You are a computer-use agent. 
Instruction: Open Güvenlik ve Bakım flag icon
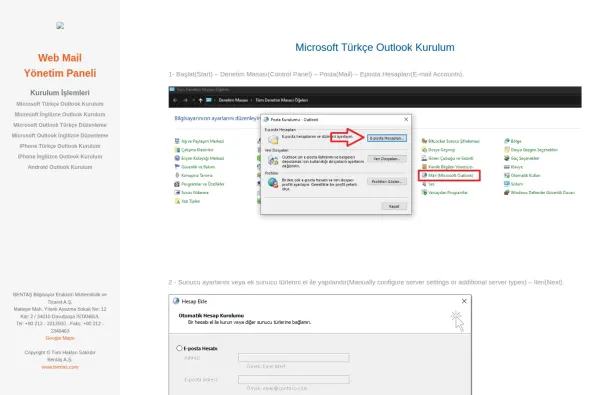(x=177, y=167)
